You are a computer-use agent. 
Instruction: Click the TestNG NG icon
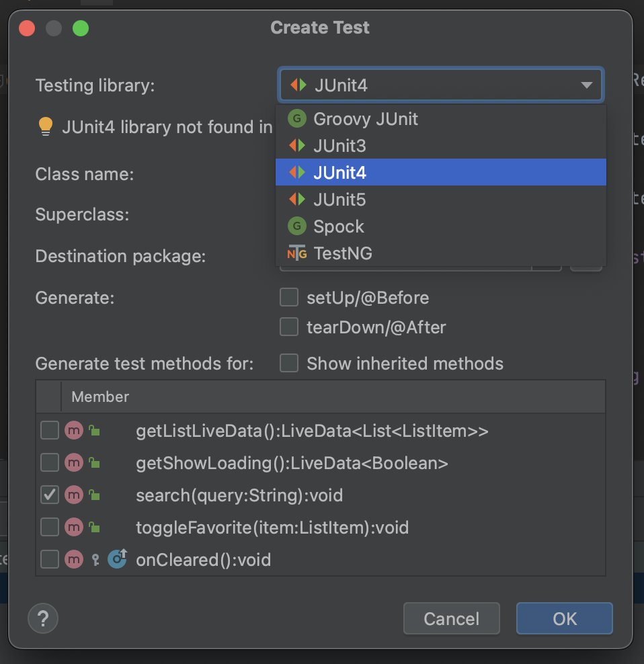click(297, 253)
